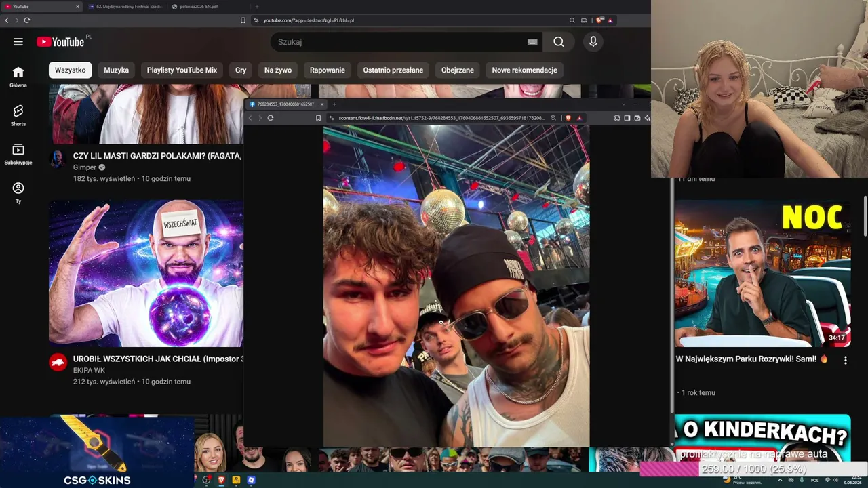The image size is (868, 488).
Task: Open Główna in the YouTube sidebar
Action: click(x=18, y=77)
